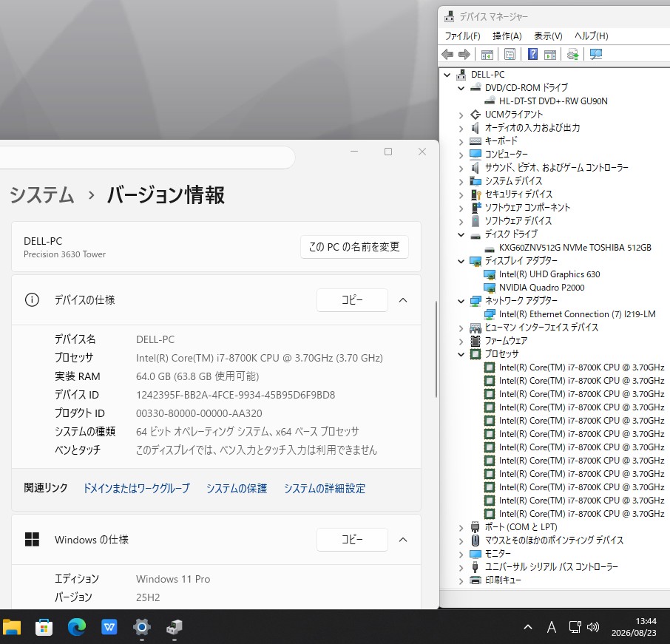This screenshot has width=670, height=644.
Task: Click マウスとそのほかのポインティング デバイス icon
Action: [x=476, y=540]
